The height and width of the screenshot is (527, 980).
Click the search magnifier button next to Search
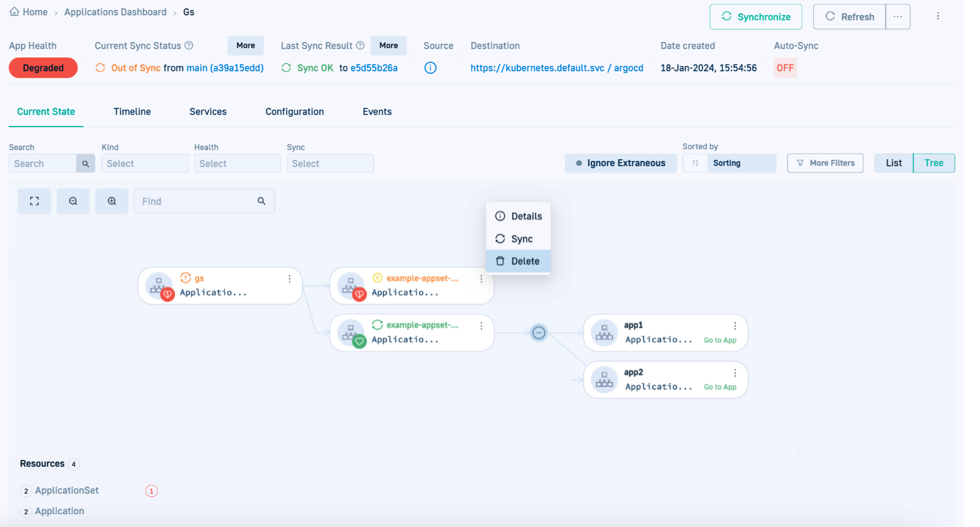coord(86,164)
